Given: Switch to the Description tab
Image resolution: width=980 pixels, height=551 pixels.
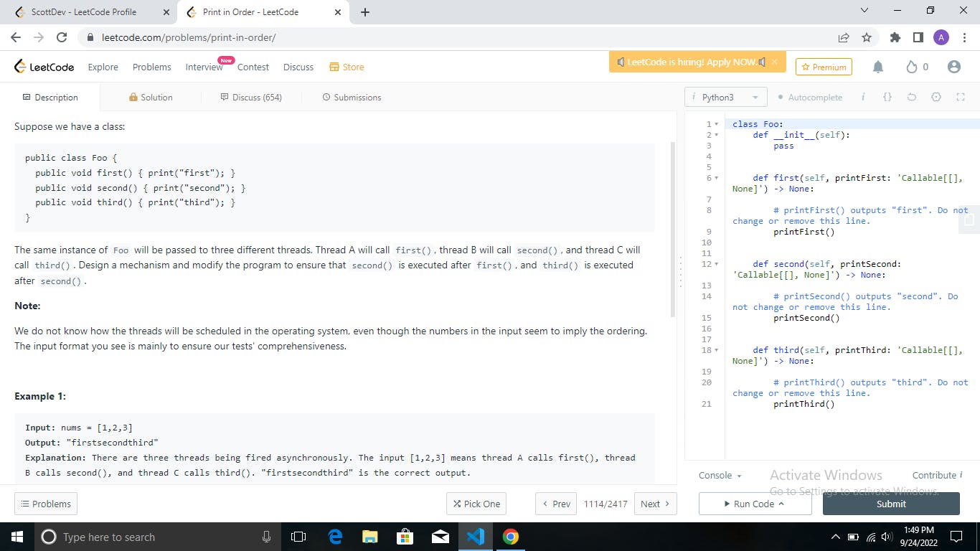Looking at the screenshot, I should click(x=50, y=97).
